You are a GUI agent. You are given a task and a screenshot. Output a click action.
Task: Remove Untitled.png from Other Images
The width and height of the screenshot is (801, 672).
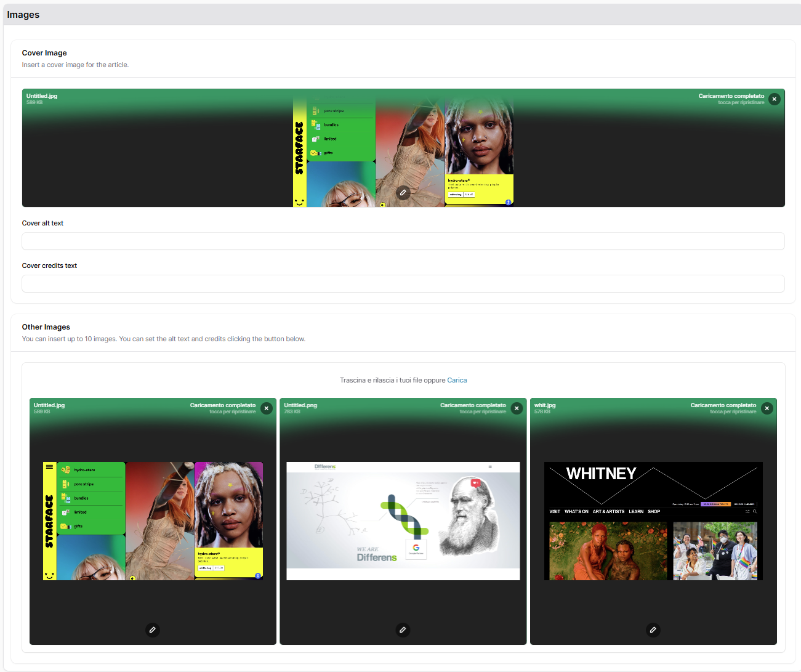point(517,408)
